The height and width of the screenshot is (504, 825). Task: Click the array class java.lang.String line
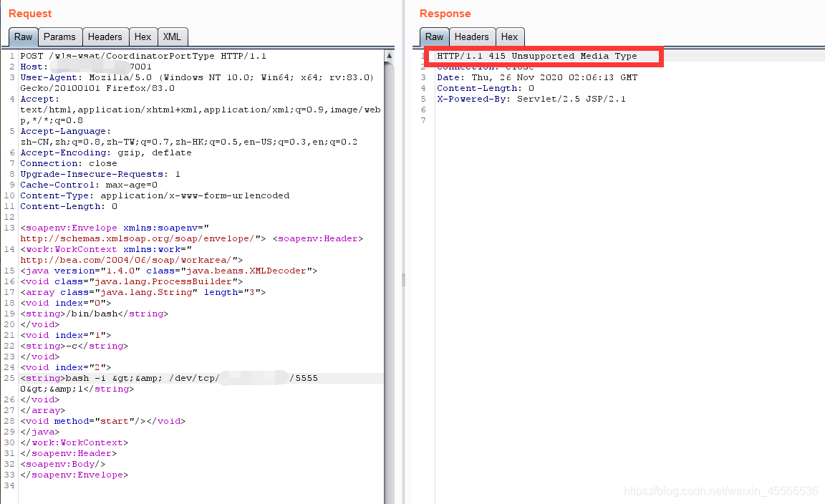(x=143, y=292)
